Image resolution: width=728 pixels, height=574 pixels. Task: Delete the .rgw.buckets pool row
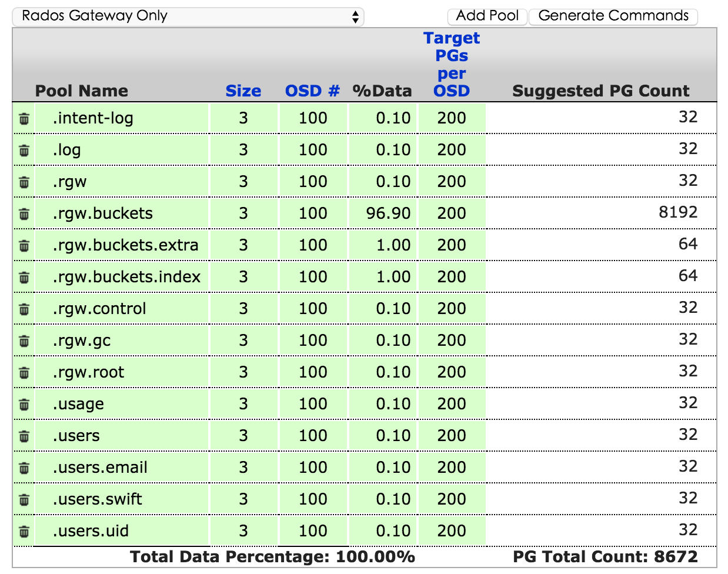click(24, 214)
